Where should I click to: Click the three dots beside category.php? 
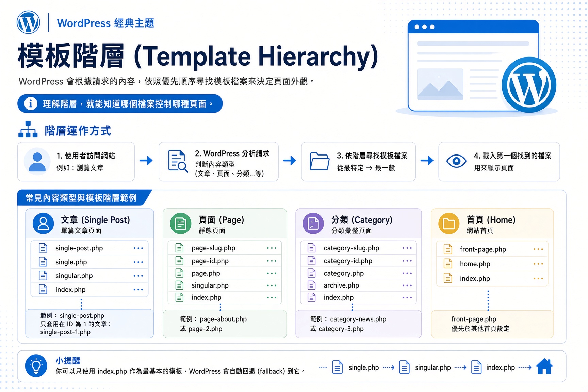pos(407,273)
